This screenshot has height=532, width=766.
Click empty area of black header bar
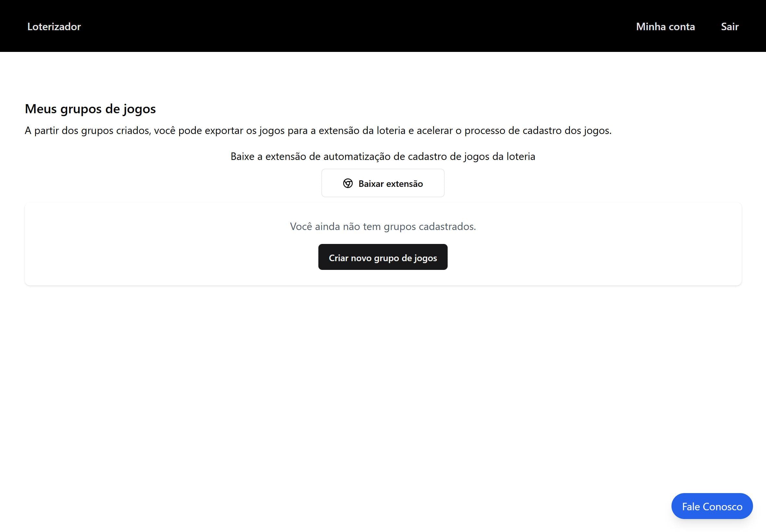(x=333, y=26)
